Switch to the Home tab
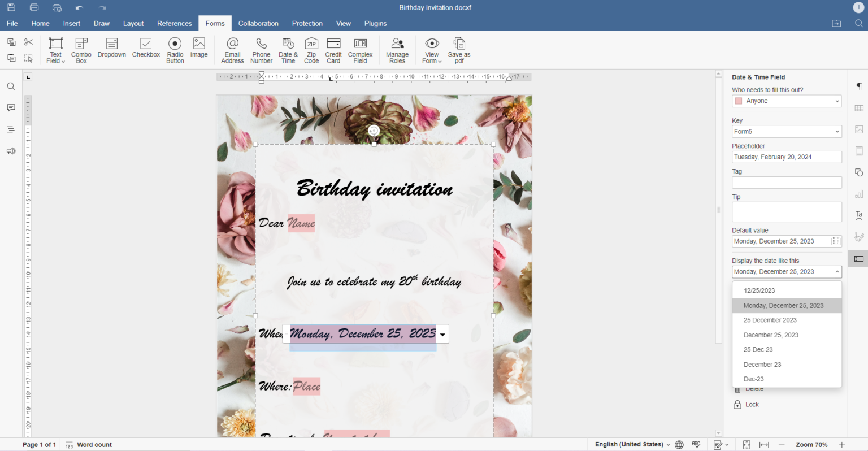Viewport: 868px width, 451px height. [40, 23]
